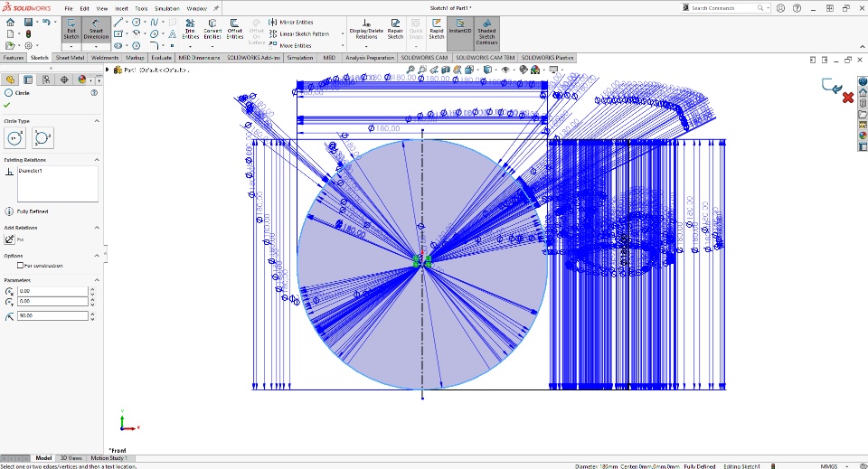Click Offset Entities tool

click(235, 29)
